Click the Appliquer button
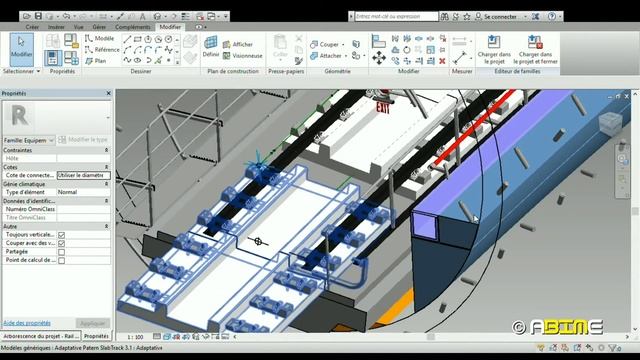The image size is (640, 360). (93, 323)
